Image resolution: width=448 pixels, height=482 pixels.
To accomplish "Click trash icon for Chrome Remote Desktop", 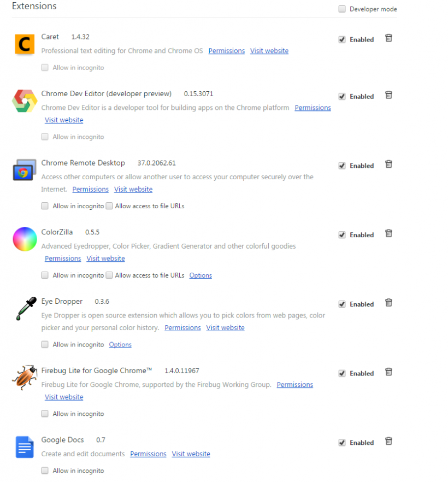I will (388, 164).
